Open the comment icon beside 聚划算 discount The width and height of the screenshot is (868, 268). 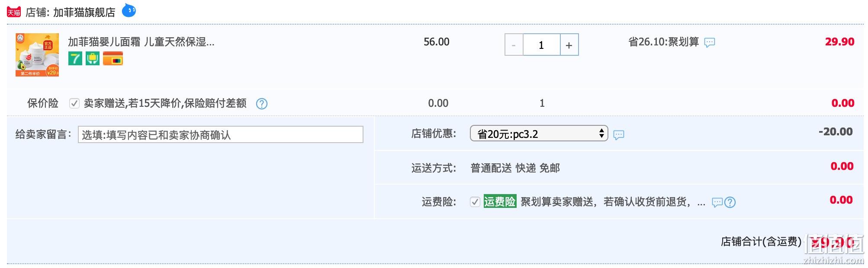click(x=710, y=42)
